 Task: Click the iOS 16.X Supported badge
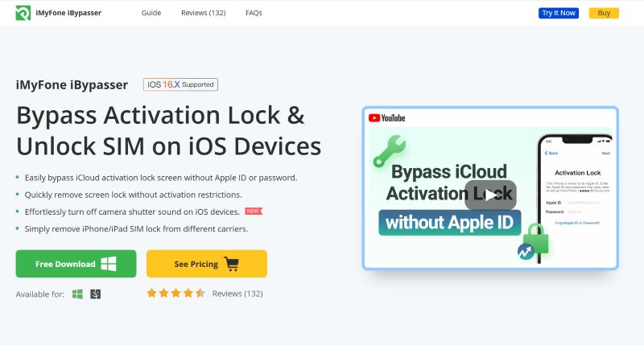point(180,84)
